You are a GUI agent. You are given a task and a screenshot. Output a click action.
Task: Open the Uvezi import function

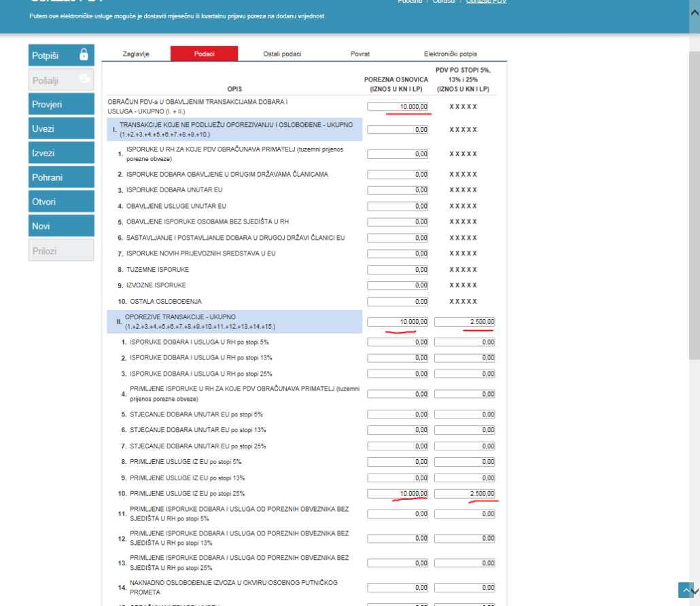[x=60, y=128]
